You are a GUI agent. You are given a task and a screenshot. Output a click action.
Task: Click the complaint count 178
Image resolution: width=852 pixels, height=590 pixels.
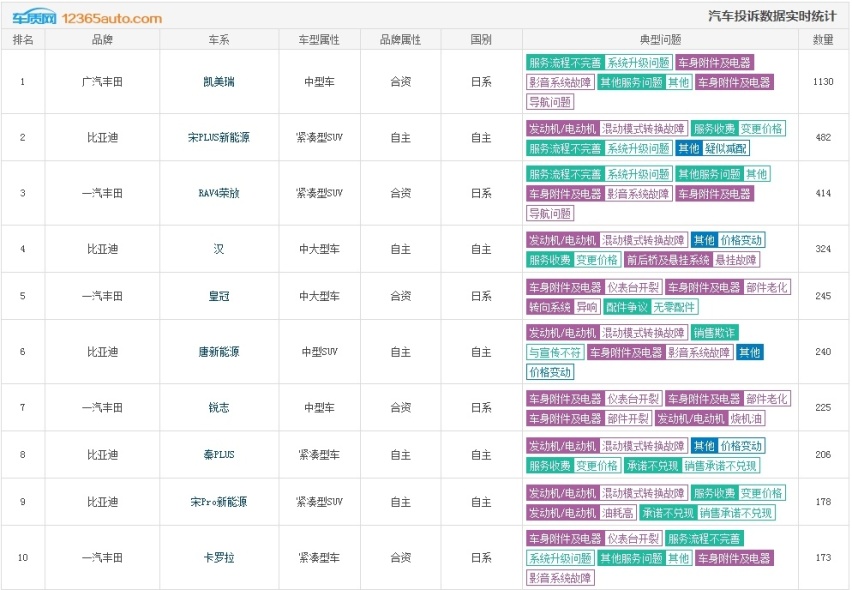[823, 502]
